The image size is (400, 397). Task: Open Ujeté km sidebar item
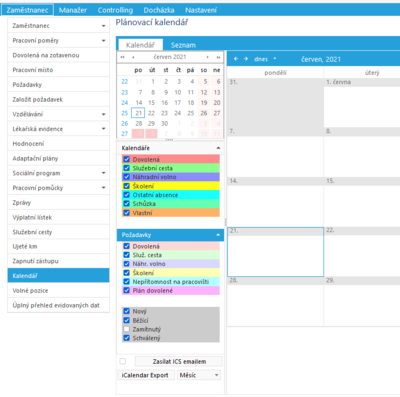58,247
